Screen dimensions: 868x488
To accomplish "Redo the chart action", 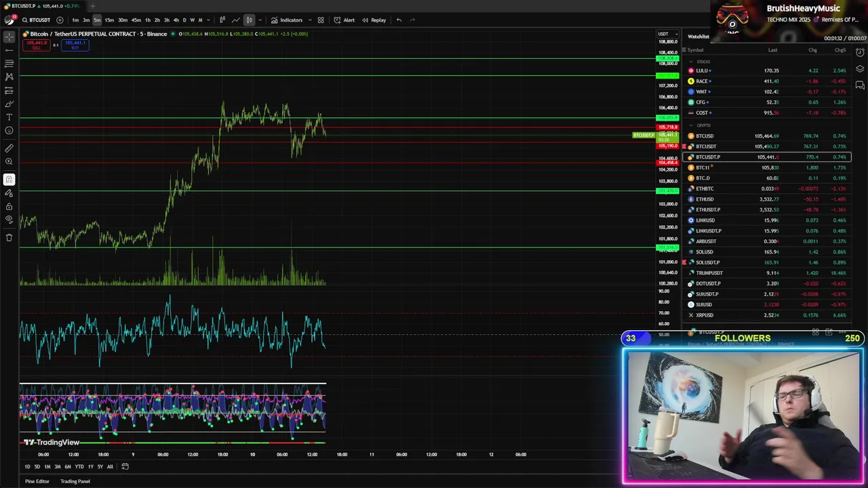I will point(412,20).
